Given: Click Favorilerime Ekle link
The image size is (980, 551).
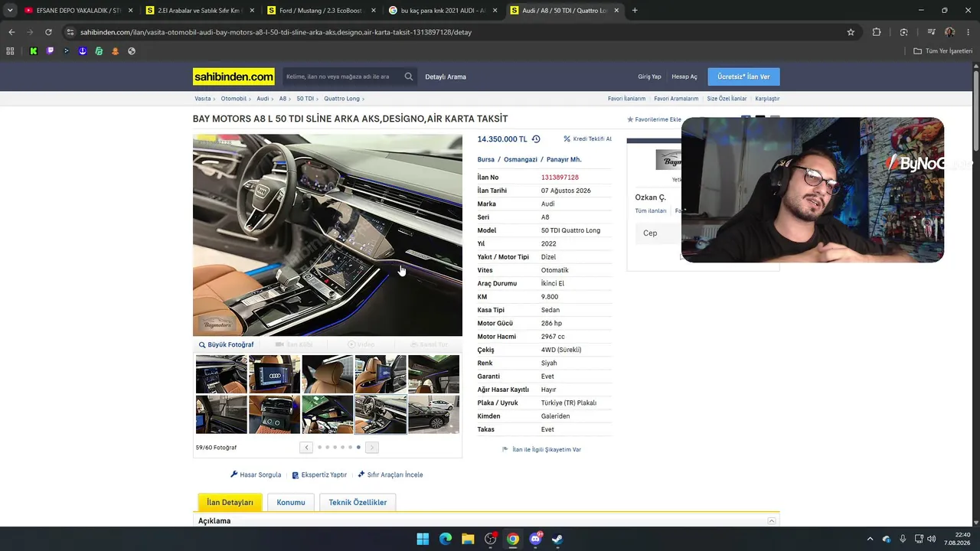Looking at the screenshot, I should 654,119.
